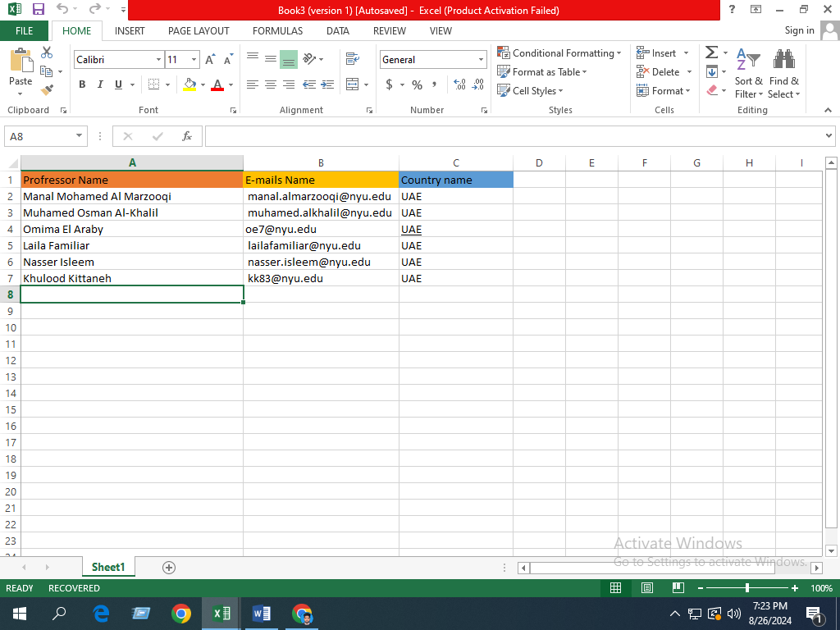
Task: Click Sign in link
Action: [x=799, y=30]
